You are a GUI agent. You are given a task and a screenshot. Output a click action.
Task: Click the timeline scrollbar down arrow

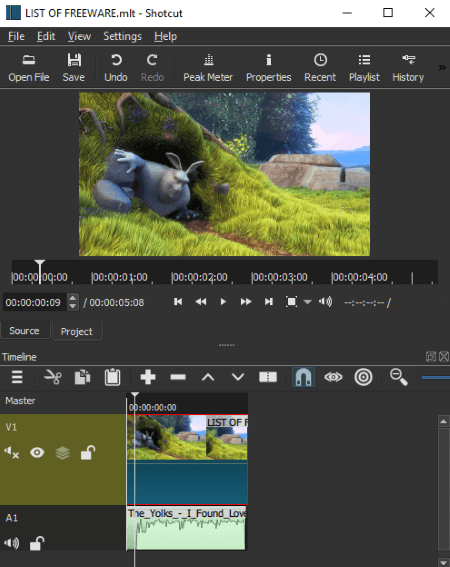tap(443, 563)
